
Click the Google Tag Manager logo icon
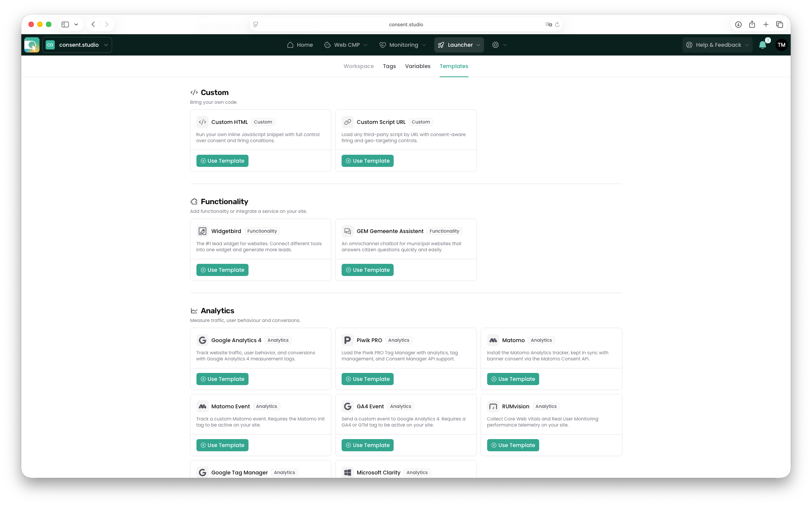click(203, 473)
